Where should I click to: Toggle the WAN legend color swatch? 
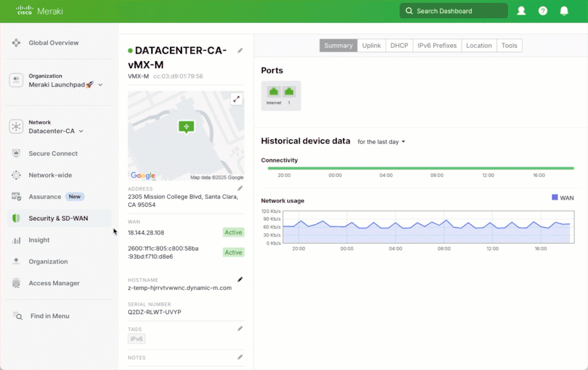(554, 198)
